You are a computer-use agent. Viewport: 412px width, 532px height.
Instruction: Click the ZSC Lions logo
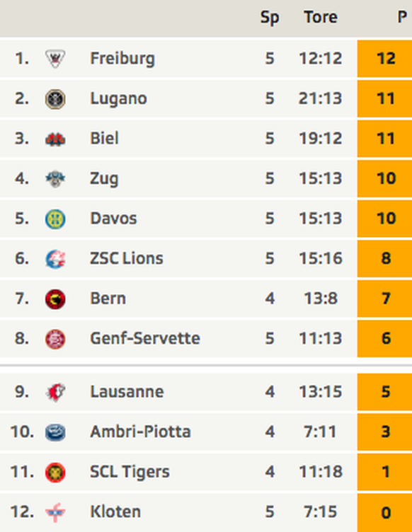click(55, 259)
